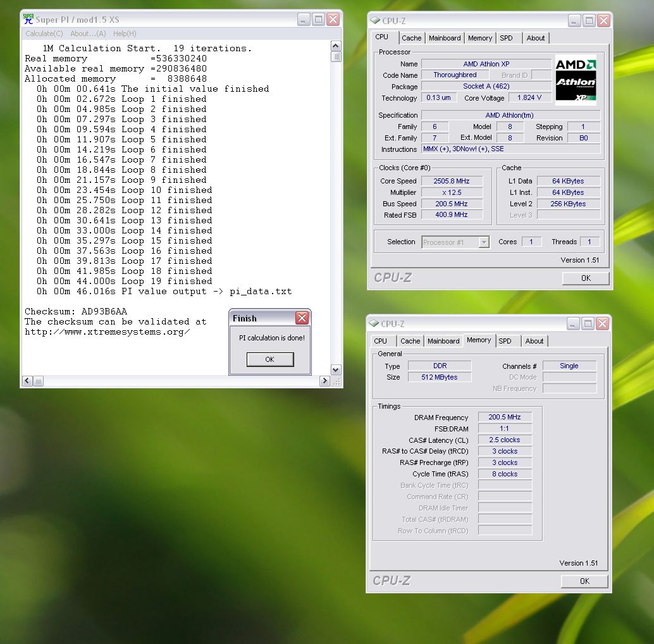Close the lower CPU-Z Memory window
654x644 pixels.
[x=602, y=324]
